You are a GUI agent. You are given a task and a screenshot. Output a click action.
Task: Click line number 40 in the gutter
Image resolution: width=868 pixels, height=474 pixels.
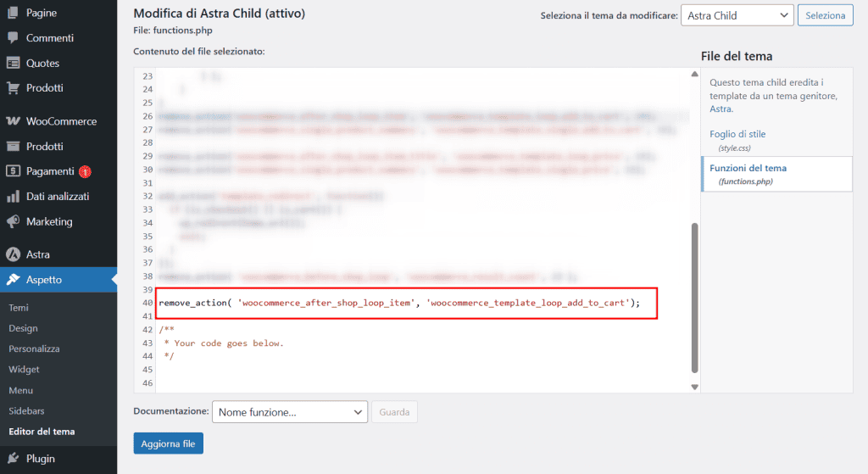(147, 303)
